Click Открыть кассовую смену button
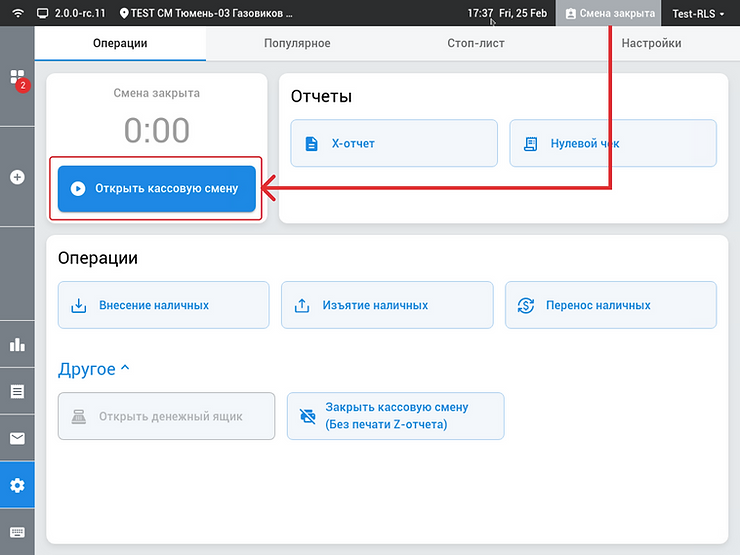Viewport: 740px width, 555px height. 157,188
